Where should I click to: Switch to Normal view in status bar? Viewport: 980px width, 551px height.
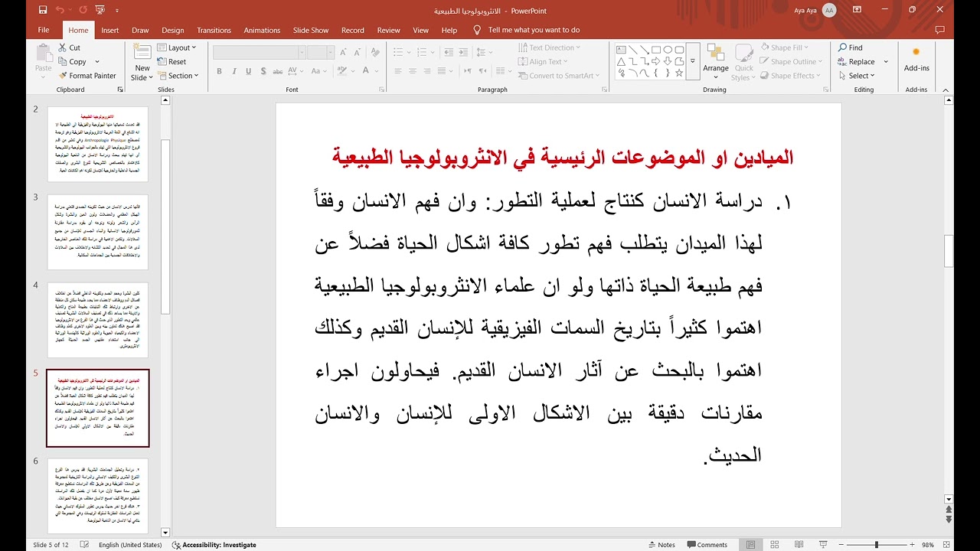pyautogui.click(x=750, y=545)
